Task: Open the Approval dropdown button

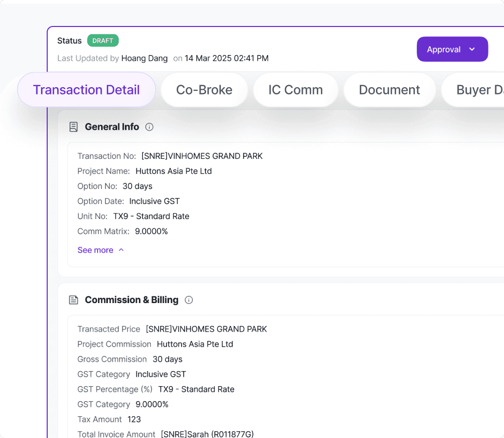Action: pyautogui.click(x=452, y=49)
